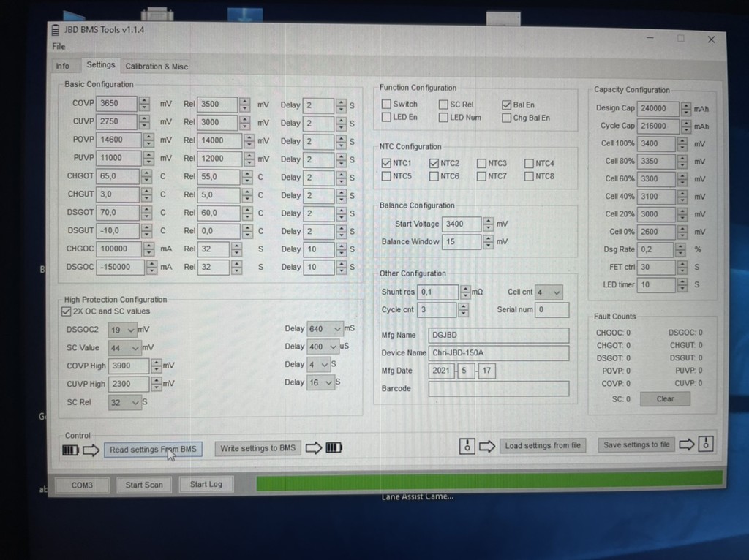This screenshot has height=560, width=749.
Task: Click the Dsg Rate stepper arrows
Action: [x=680, y=249]
